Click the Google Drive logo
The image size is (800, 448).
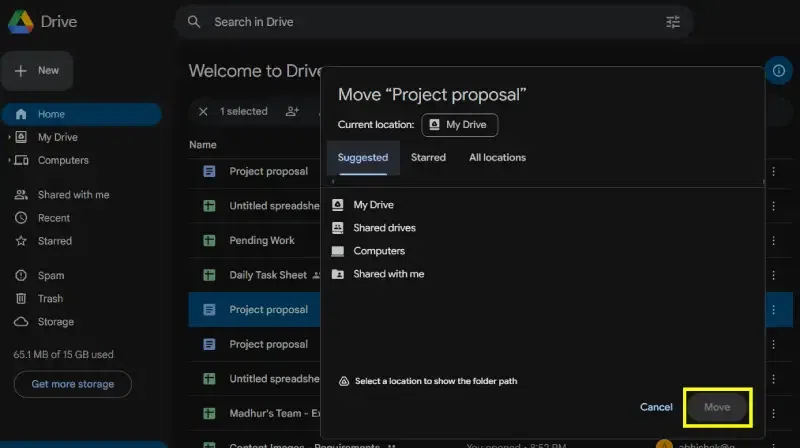[20, 22]
